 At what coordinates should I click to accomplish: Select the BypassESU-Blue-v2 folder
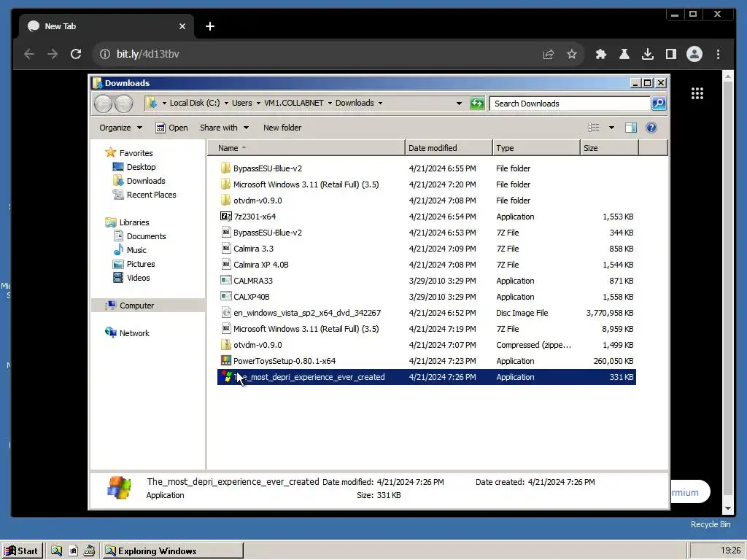coord(426,168)
